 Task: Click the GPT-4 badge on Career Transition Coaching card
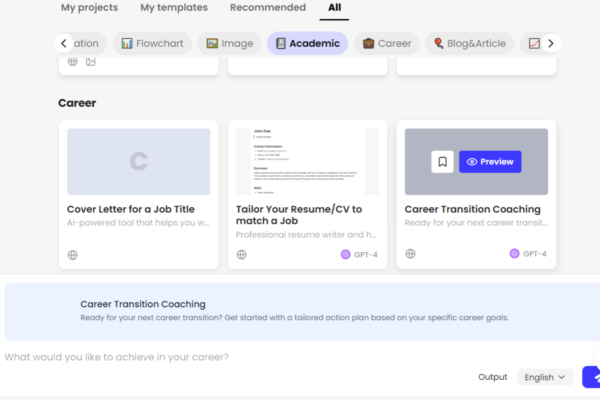(528, 254)
